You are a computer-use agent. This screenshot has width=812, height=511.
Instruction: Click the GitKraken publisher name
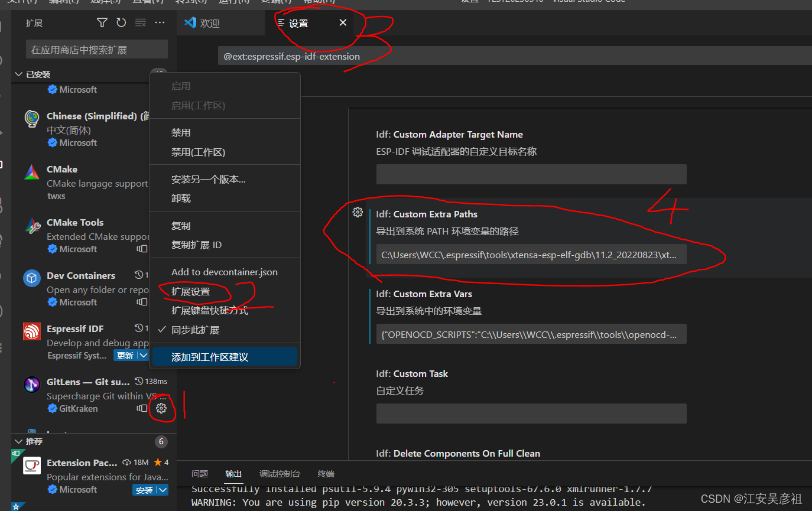pyautogui.click(x=78, y=408)
